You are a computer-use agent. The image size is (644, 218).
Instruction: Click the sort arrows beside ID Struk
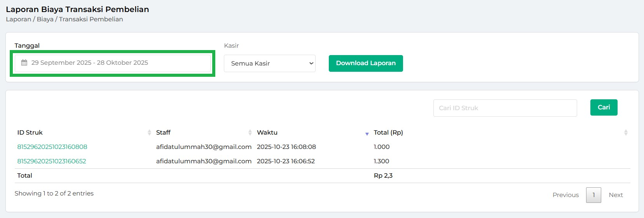(x=149, y=133)
